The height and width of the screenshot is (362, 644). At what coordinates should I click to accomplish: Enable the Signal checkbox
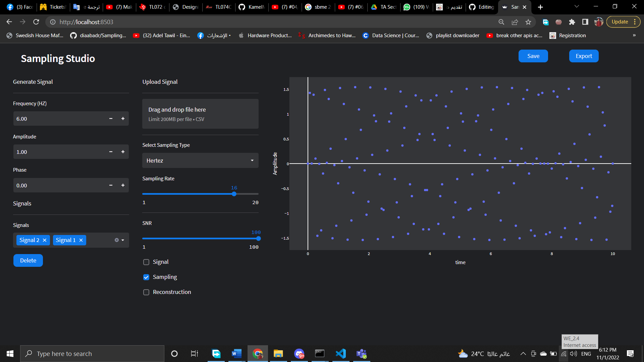pos(146,262)
